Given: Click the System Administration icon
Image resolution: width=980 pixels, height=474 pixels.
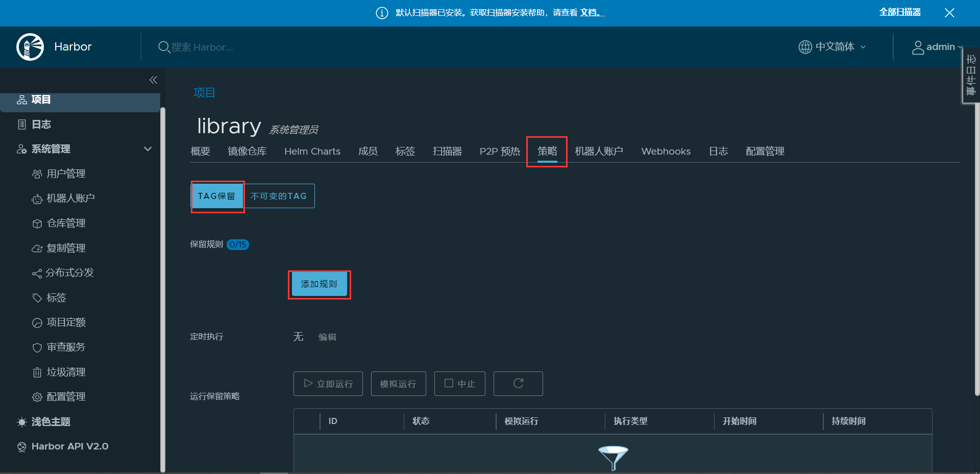Looking at the screenshot, I should click(22, 149).
